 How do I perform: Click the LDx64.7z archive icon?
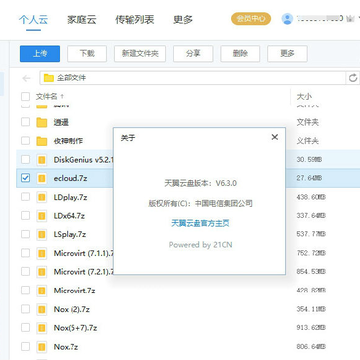pyautogui.click(x=42, y=216)
